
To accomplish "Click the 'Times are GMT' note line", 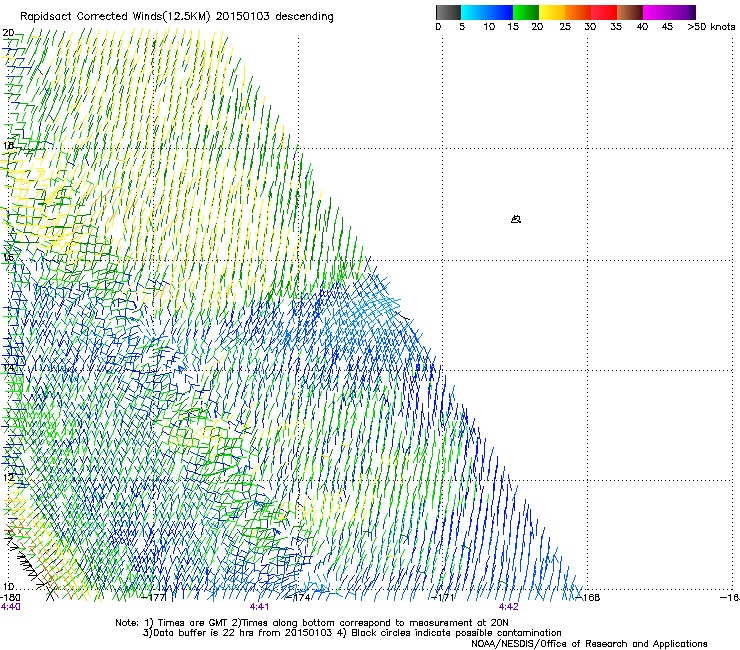I will (312, 623).
